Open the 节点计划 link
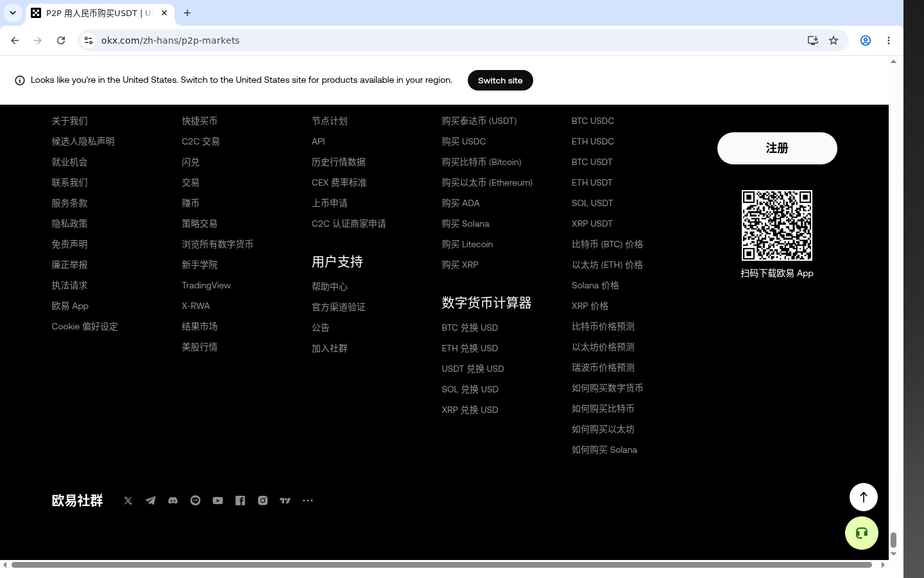Viewport: 924px width, 578px height. coord(330,121)
